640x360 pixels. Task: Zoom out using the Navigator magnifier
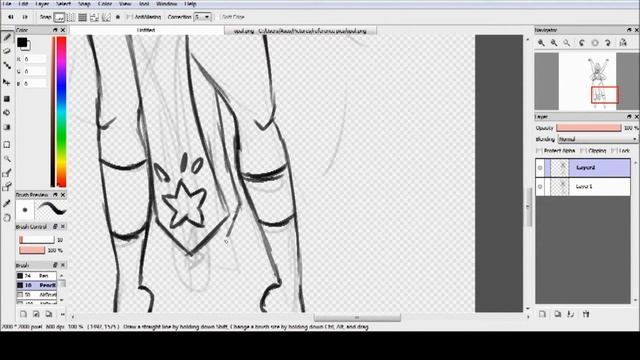tap(554, 42)
